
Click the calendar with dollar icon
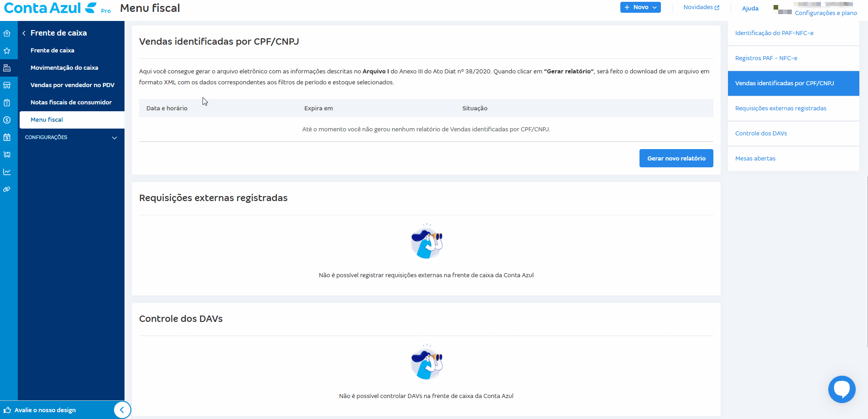point(7,137)
